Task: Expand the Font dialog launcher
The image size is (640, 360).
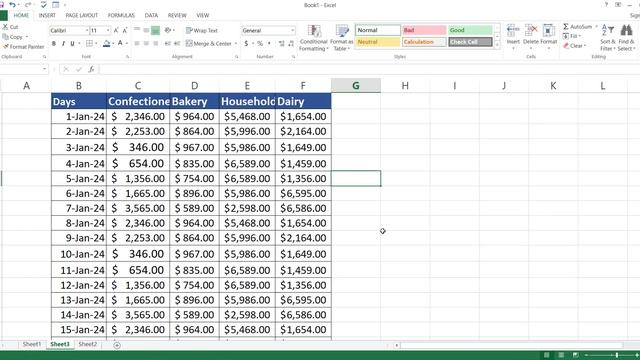Action: pos(127,57)
